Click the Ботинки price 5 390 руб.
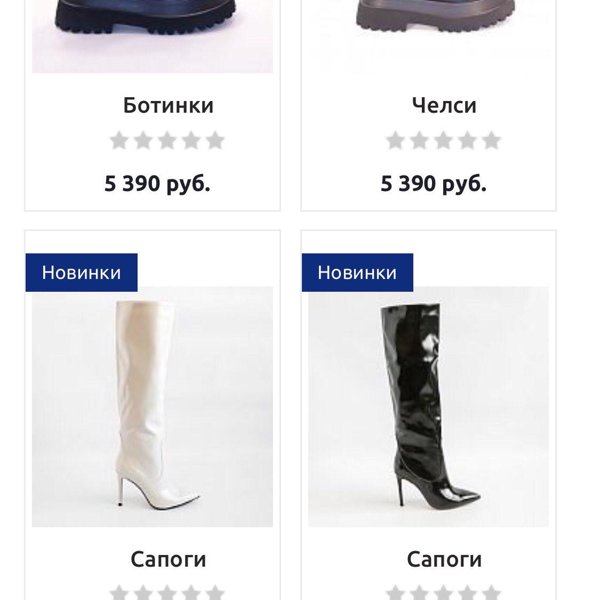 [157, 184]
